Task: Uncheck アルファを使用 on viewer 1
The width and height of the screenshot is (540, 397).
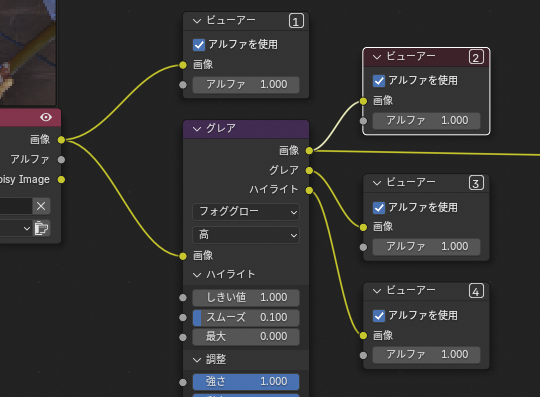Action: (x=199, y=45)
